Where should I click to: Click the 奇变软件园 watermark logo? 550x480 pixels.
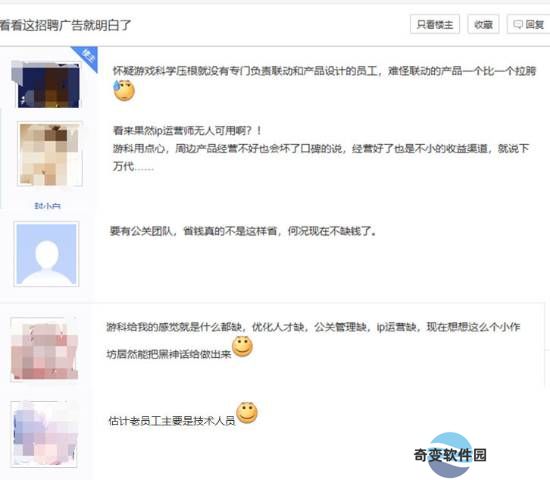tap(450, 455)
